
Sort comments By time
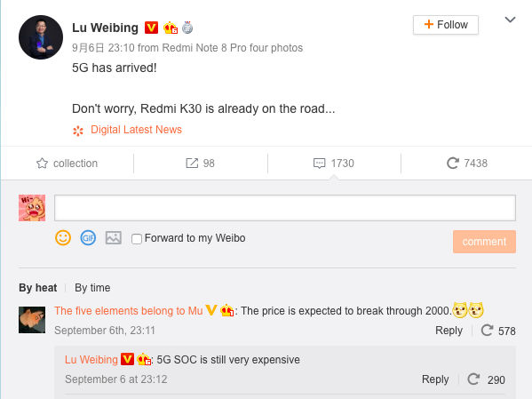click(92, 288)
